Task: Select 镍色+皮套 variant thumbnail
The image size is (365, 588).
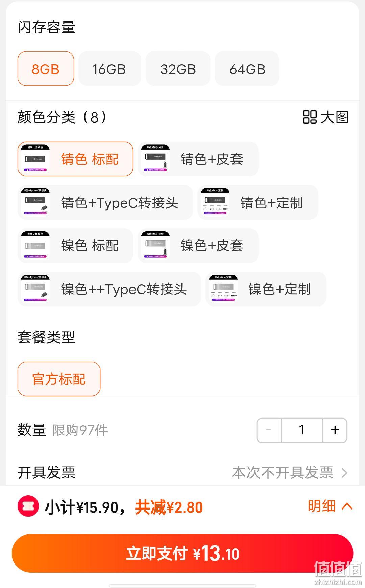Action: [x=155, y=246]
